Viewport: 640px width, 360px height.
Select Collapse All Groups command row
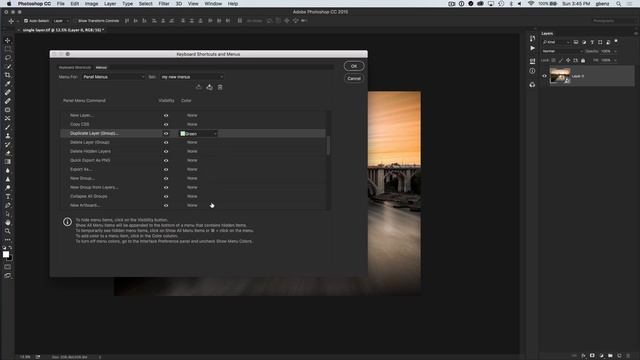[193, 196]
